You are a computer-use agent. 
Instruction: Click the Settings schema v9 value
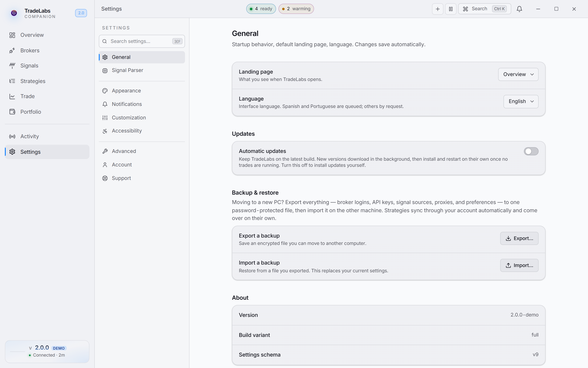point(536,354)
